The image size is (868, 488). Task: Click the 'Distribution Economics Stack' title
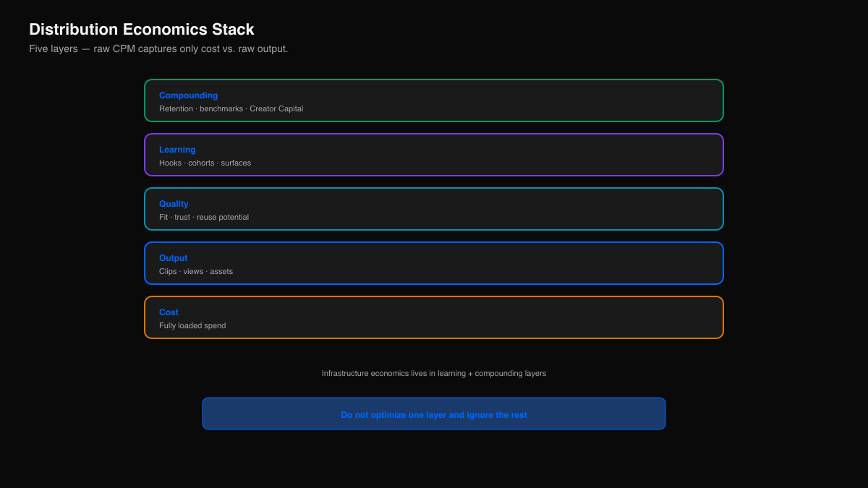click(x=142, y=30)
